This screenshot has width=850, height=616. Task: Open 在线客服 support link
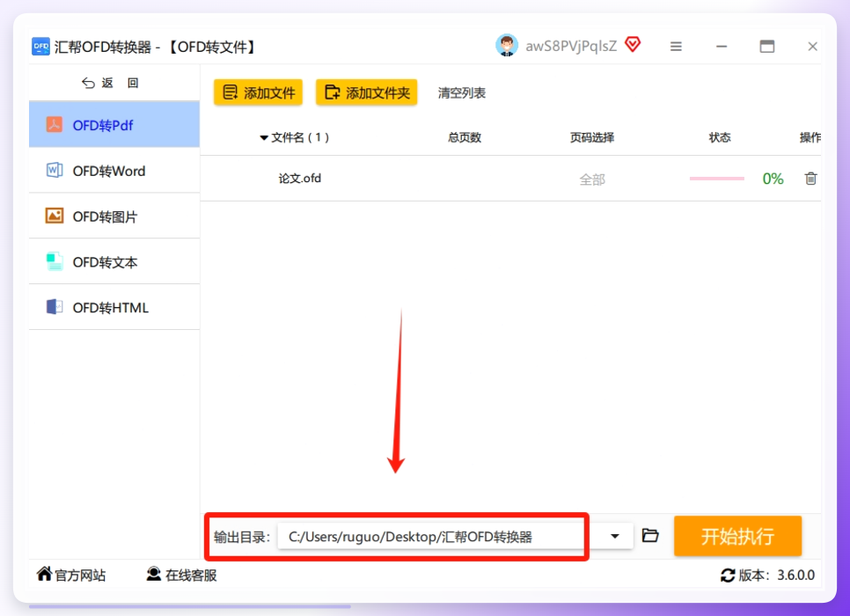[191, 576]
